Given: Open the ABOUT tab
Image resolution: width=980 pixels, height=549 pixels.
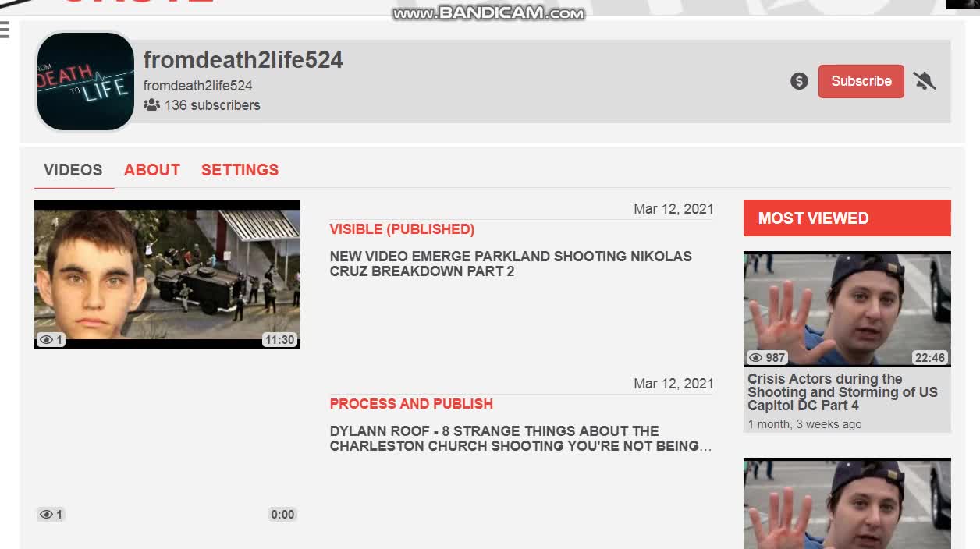Looking at the screenshot, I should click(x=152, y=170).
